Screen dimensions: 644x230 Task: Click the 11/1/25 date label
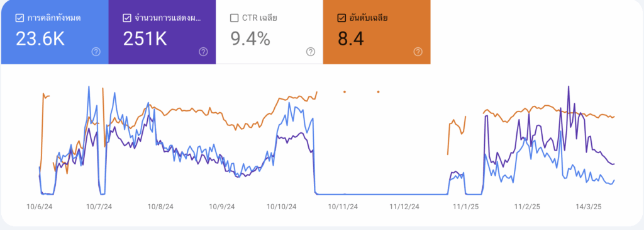pos(462,207)
